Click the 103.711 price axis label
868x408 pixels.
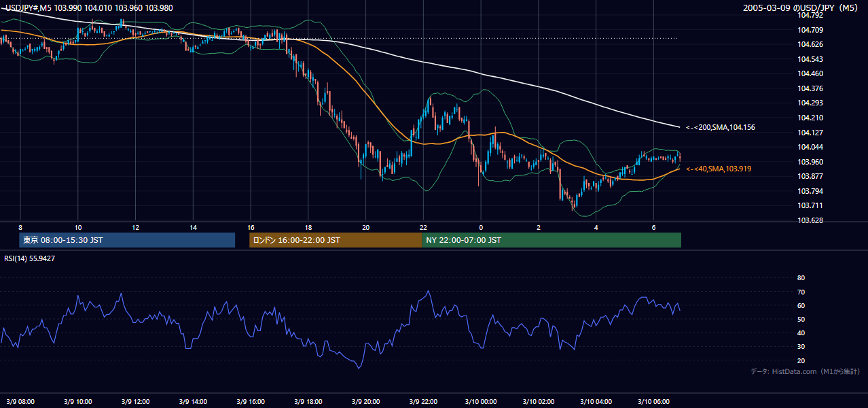point(810,205)
